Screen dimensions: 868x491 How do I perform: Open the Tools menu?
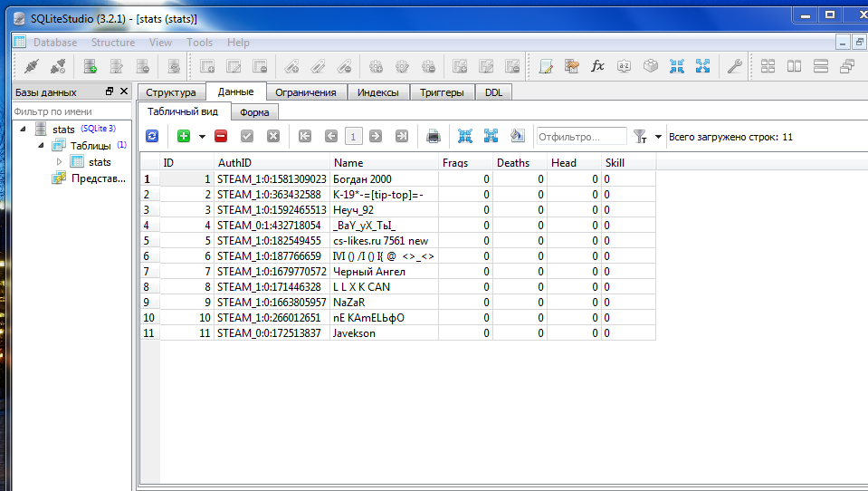click(199, 42)
